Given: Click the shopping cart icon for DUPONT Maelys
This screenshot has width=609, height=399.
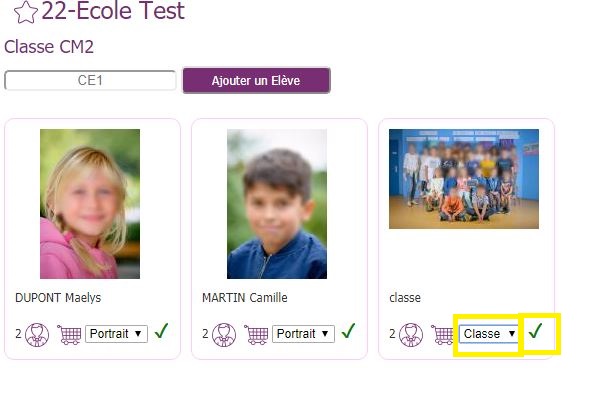Looking at the screenshot, I should coord(69,335).
